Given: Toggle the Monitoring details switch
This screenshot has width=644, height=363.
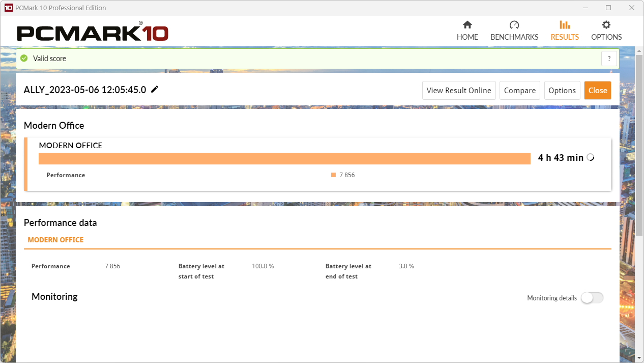Looking at the screenshot, I should coord(592,298).
